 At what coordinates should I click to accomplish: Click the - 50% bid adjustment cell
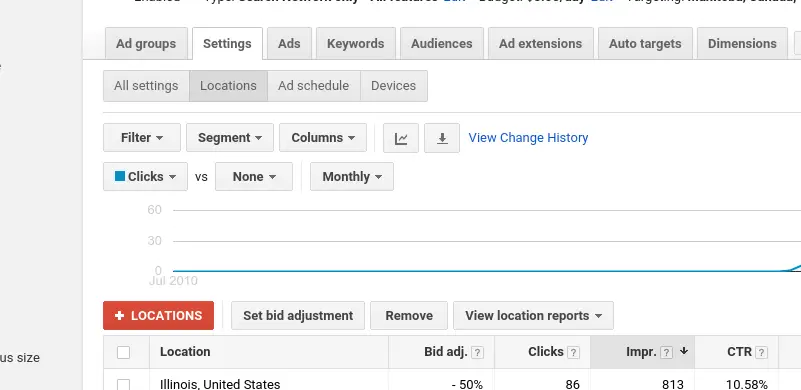tap(467, 384)
